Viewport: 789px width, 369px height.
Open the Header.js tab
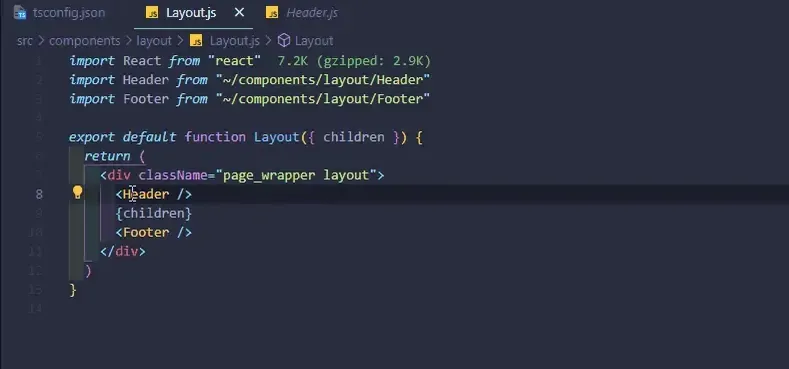(x=312, y=13)
